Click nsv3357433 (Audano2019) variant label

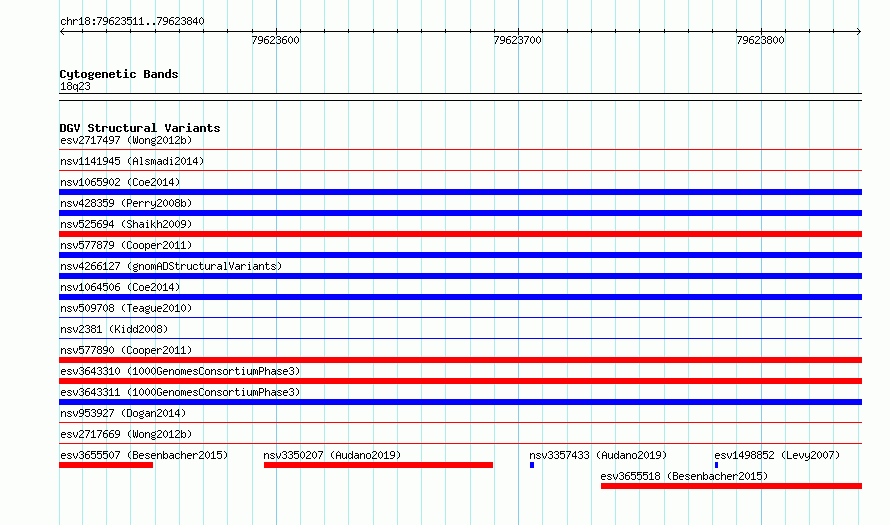pos(598,455)
